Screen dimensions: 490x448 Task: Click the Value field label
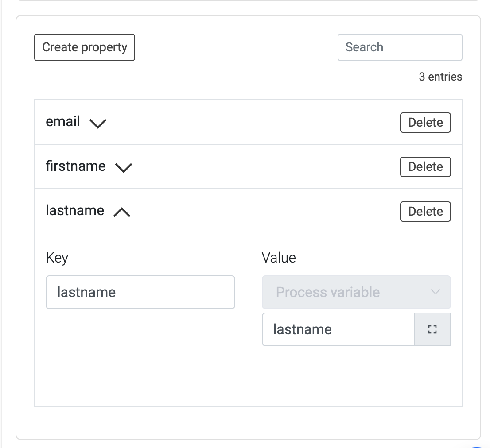279,258
